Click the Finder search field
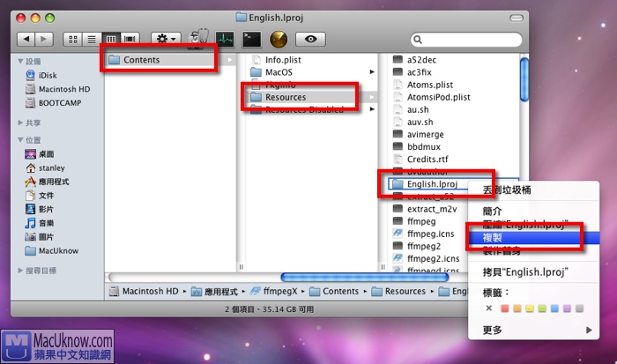 click(x=466, y=40)
